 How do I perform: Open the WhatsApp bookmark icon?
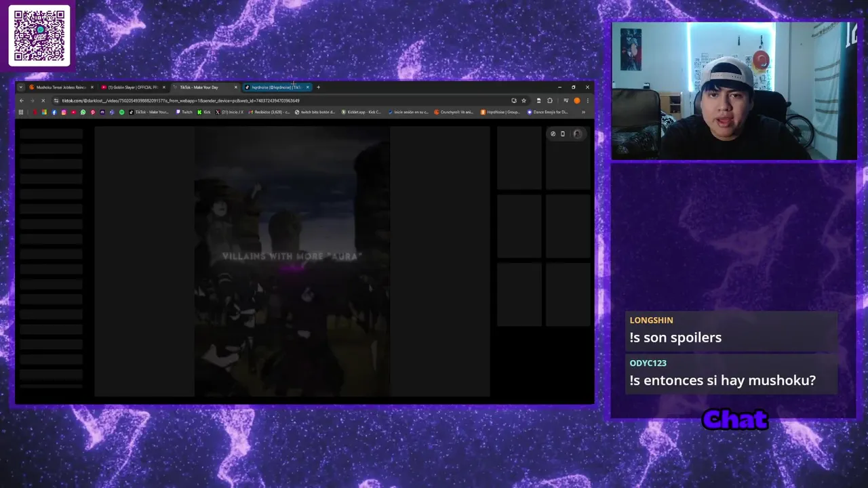83,113
